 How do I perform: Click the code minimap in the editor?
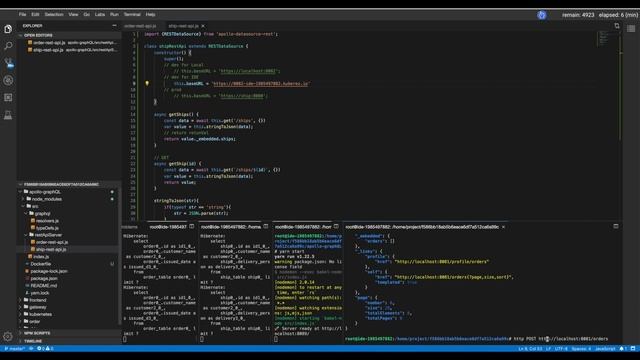604,38
